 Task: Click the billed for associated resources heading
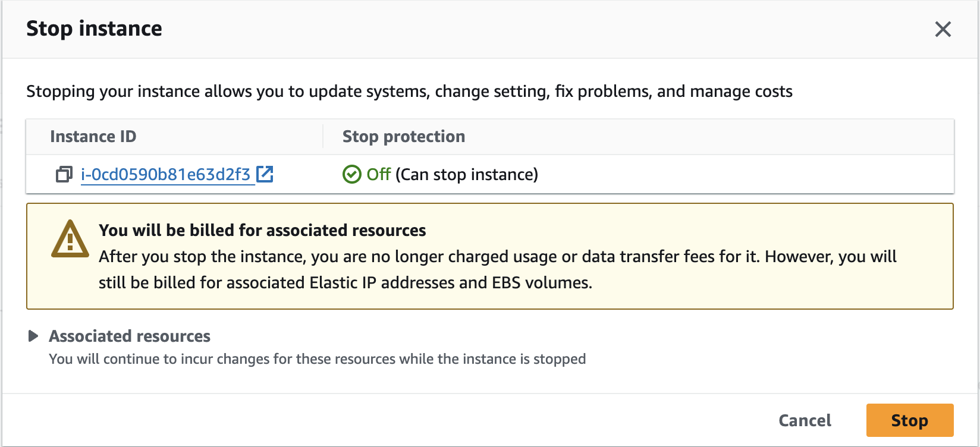coord(262,230)
